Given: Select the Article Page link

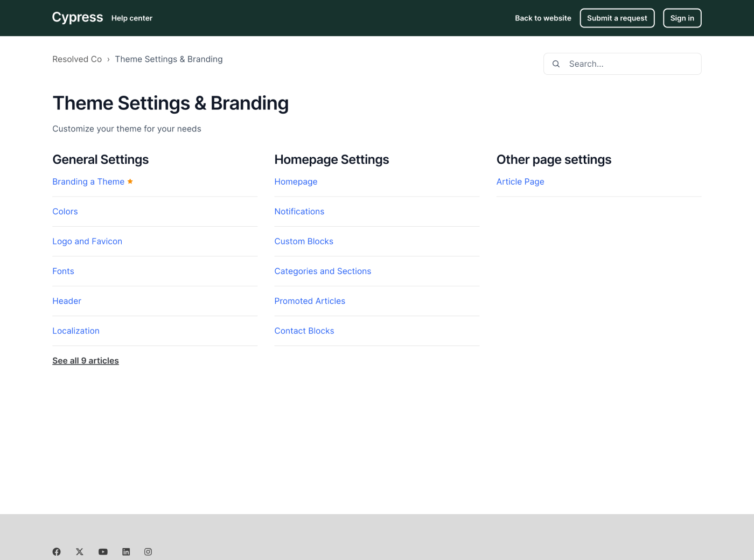Looking at the screenshot, I should pyautogui.click(x=520, y=181).
